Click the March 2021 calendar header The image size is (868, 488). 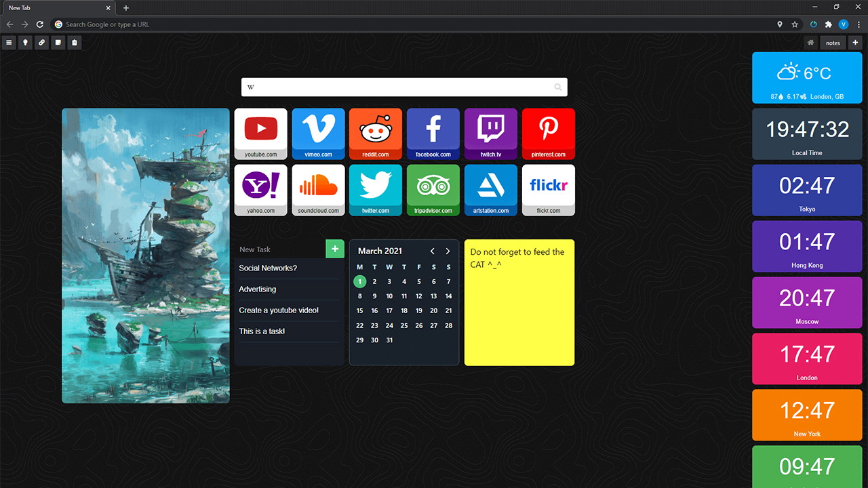click(380, 251)
